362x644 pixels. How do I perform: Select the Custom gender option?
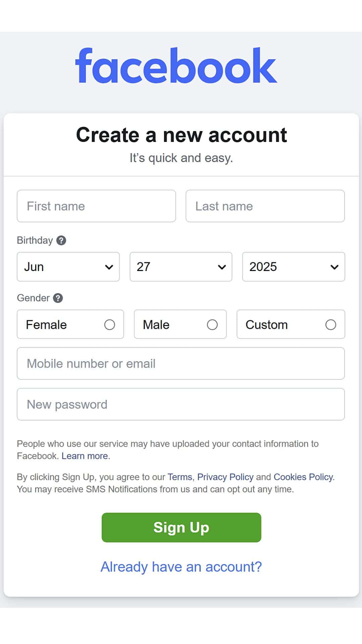pyautogui.click(x=331, y=324)
